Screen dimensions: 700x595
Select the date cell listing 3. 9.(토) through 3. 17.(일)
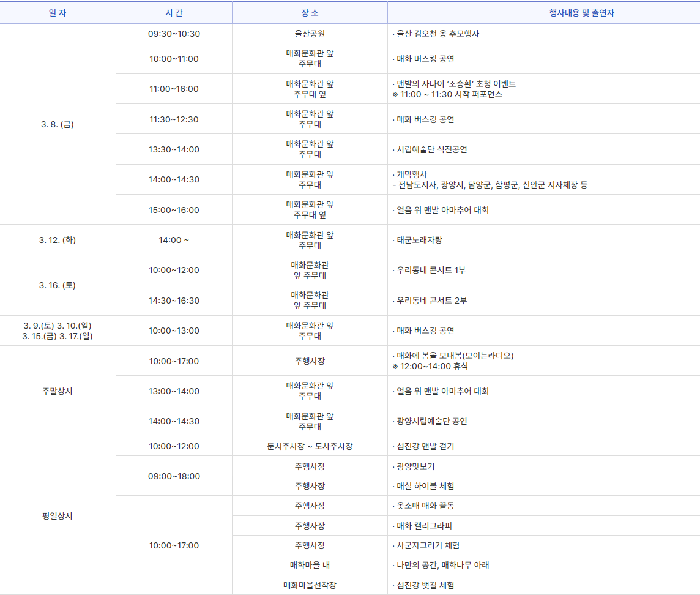[x=58, y=331]
